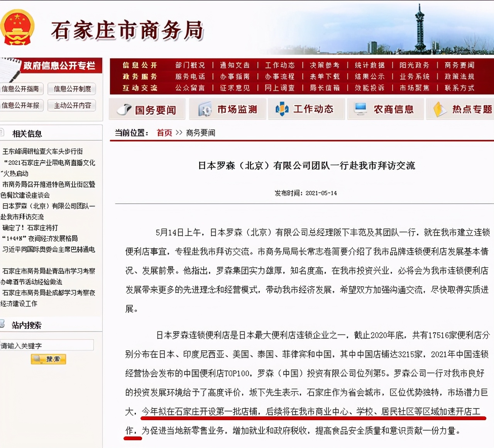Open 主动公开内容
The height and width of the screenshot is (448, 494).
coord(71,105)
